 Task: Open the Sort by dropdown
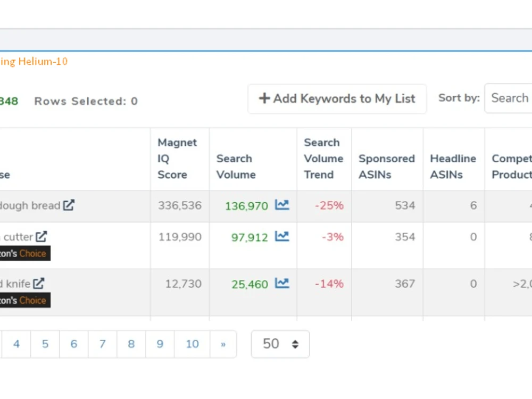click(508, 98)
